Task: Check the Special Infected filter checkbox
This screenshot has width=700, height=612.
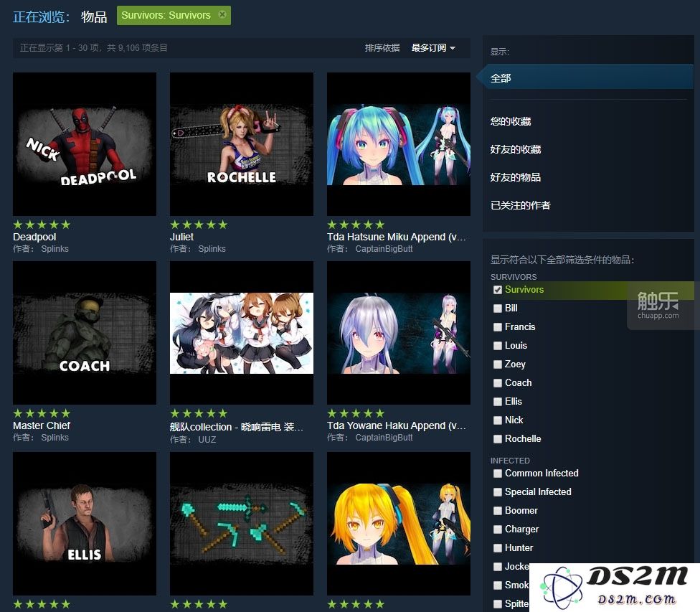Action: click(x=497, y=492)
